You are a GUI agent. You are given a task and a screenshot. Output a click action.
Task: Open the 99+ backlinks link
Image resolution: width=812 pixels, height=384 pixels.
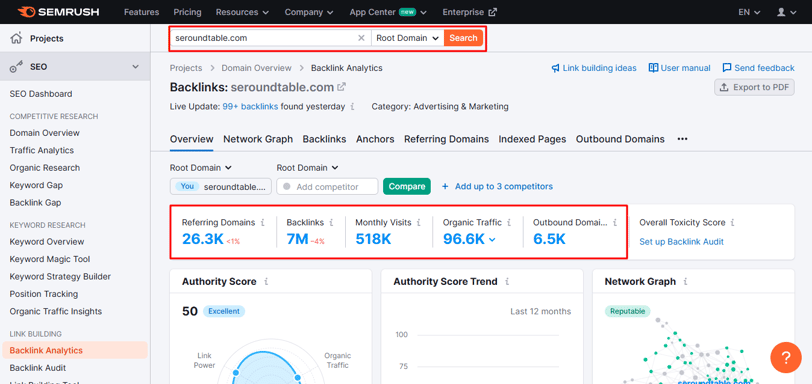251,107
